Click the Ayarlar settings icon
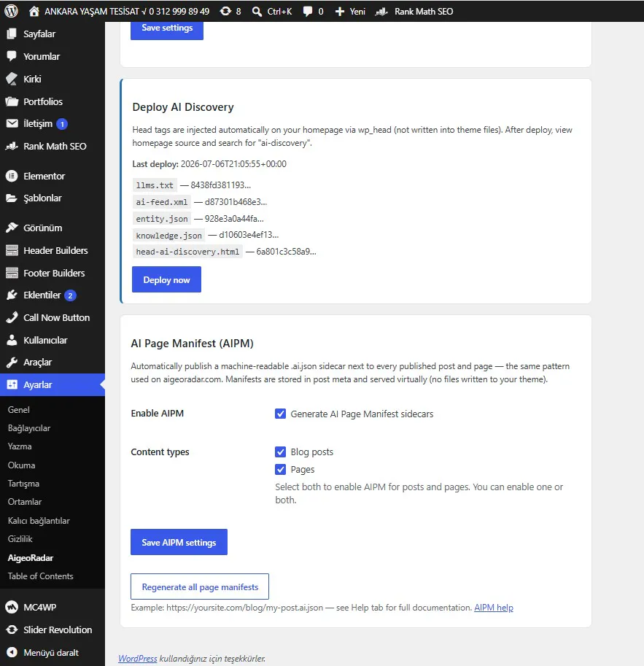 click(x=12, y=384)
